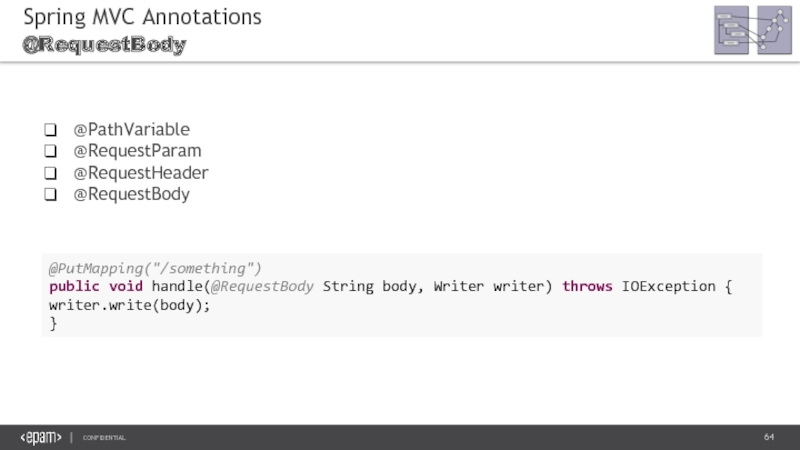Click the node-graph panel in the header diagram
The image size is (800, 450).
(x=773, y=32)
